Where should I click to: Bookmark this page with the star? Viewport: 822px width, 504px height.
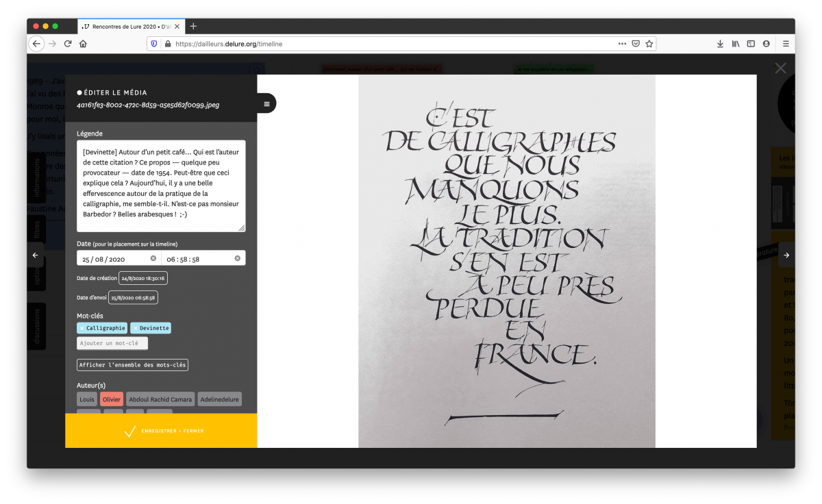[x=649, y=43]
